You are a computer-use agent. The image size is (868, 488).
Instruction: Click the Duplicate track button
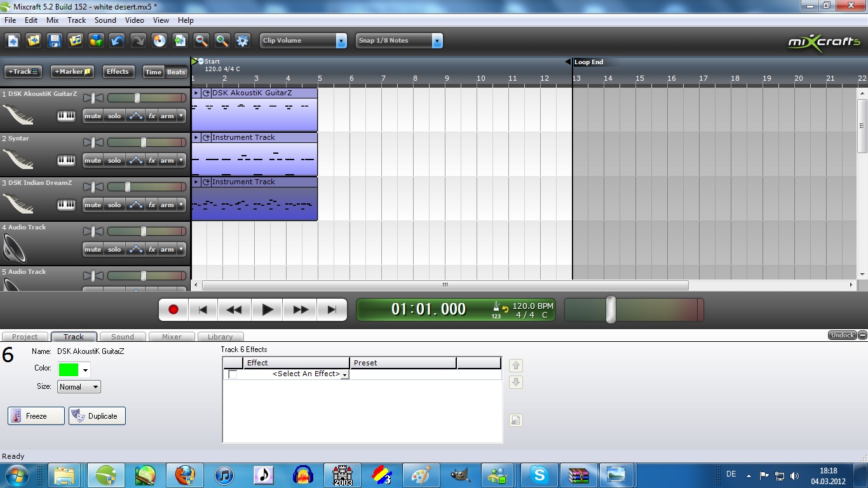(97, 416)
